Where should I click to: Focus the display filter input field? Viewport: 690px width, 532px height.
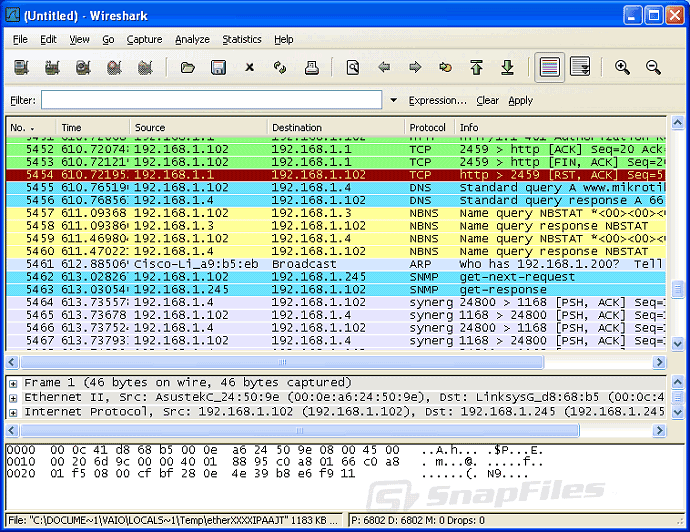point(212,100)
